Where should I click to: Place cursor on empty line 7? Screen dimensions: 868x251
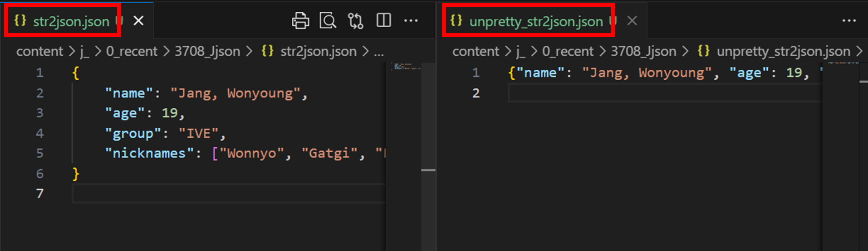click(x=227, y=194)
